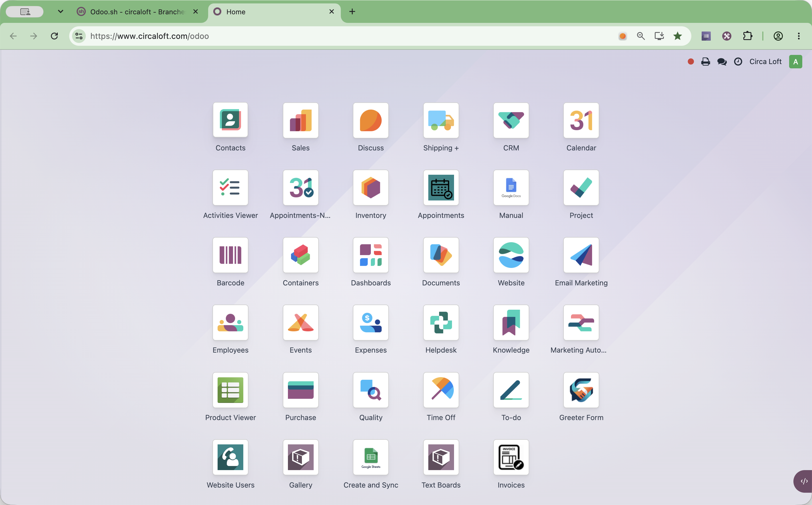
Task: Open the Employees app
Action: pos(230,323)
